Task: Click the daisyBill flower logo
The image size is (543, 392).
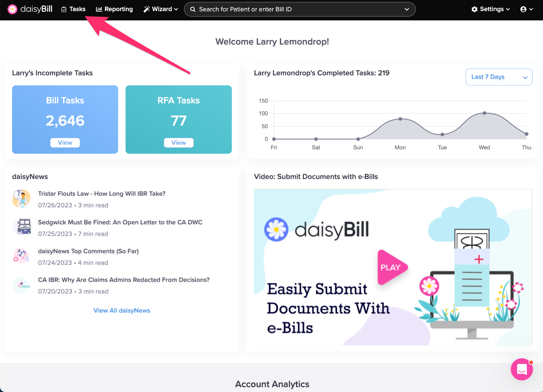Action: pyautogui.click(x=13, y=9)
